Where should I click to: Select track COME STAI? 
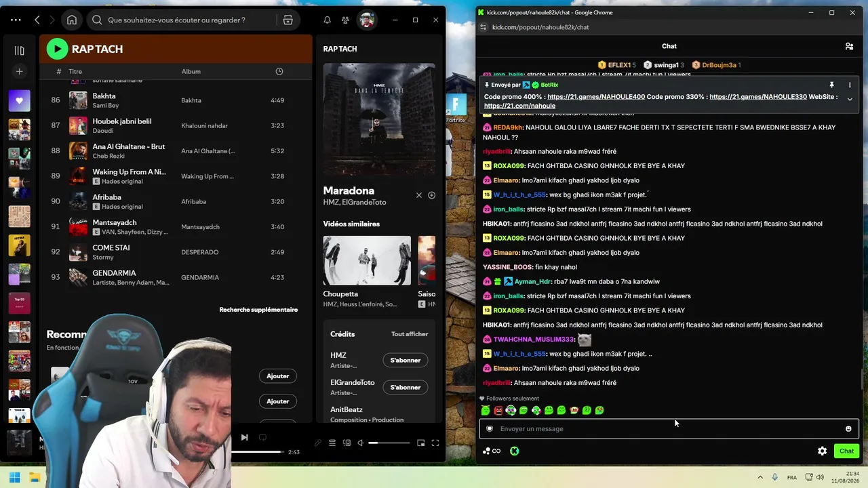[176, 251]
